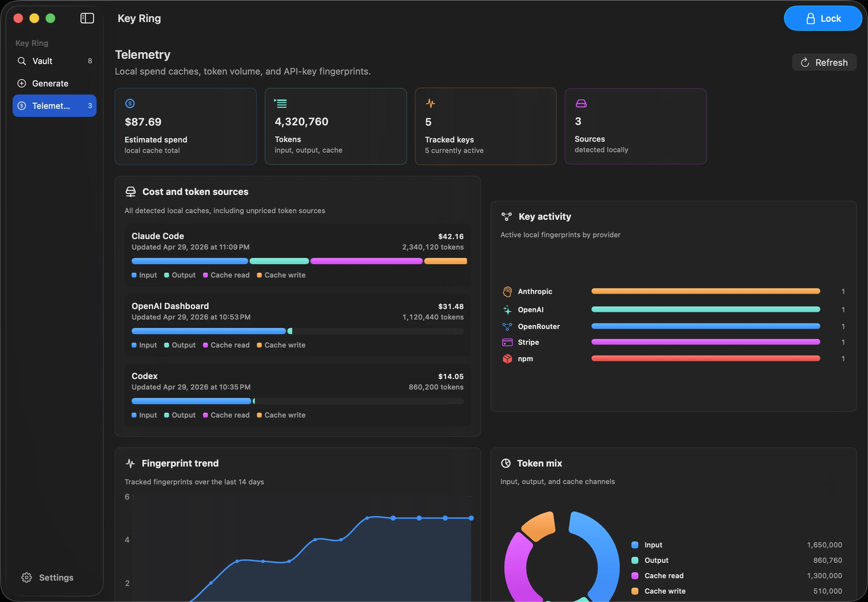
Task: Click the orange Cache write donut segment
Action: [539, 526]
